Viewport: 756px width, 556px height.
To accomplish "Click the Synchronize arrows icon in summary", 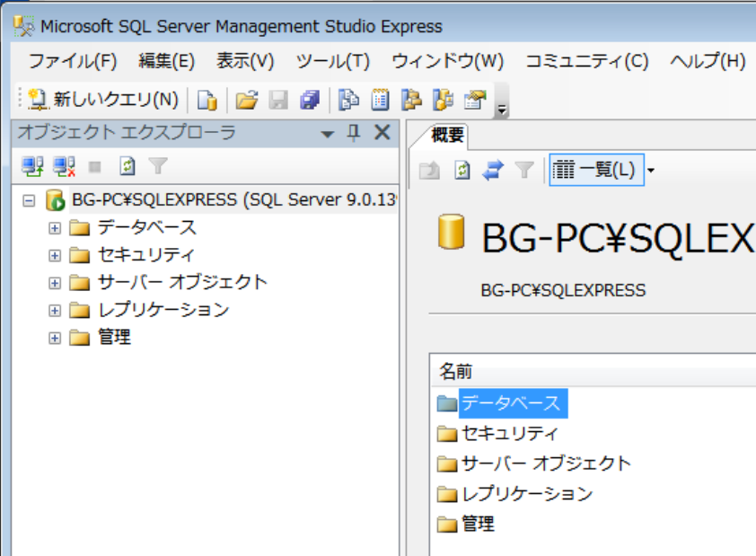I will [x=493, y=171].
